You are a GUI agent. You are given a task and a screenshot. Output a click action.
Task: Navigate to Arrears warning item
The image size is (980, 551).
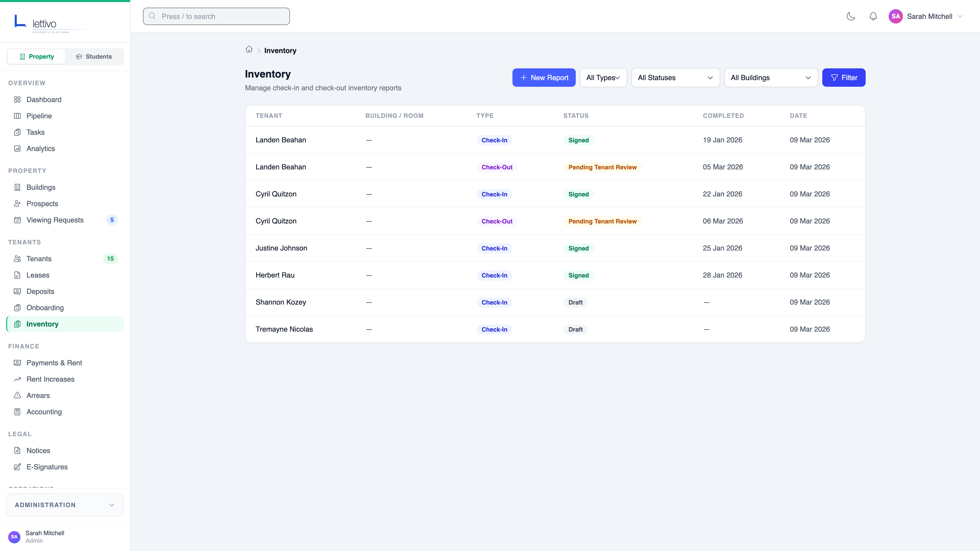38,395
